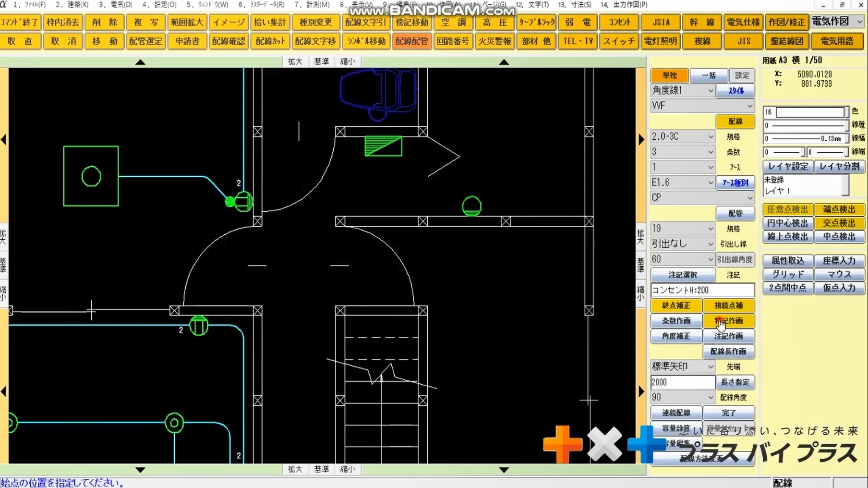Toggle 条数作画 wire count drawing
The image size is (868, 488).
click(676, 321)
